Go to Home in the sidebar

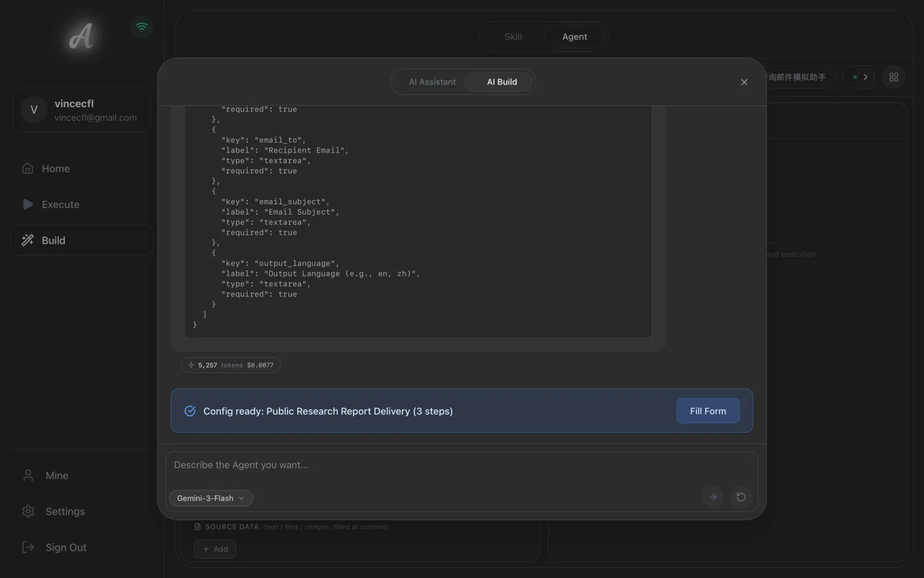81,168
